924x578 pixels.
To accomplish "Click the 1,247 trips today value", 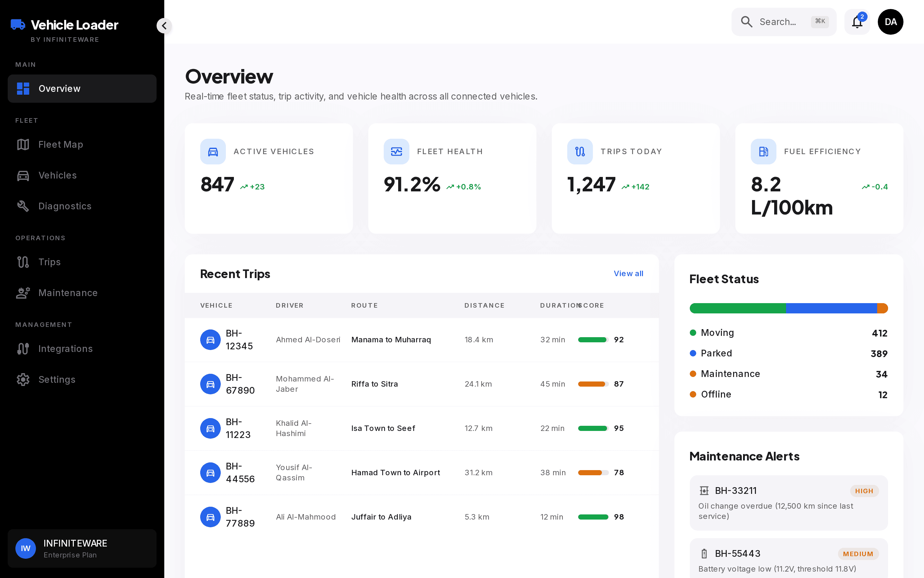I will pyautogui.click(x=591, y=185).
